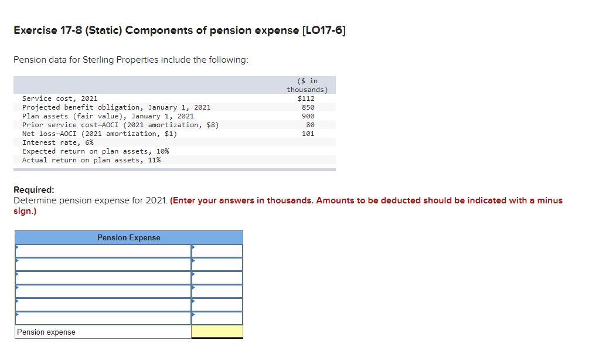
Task: Click the sixth row amount input cell
Action: pos(217,318)
